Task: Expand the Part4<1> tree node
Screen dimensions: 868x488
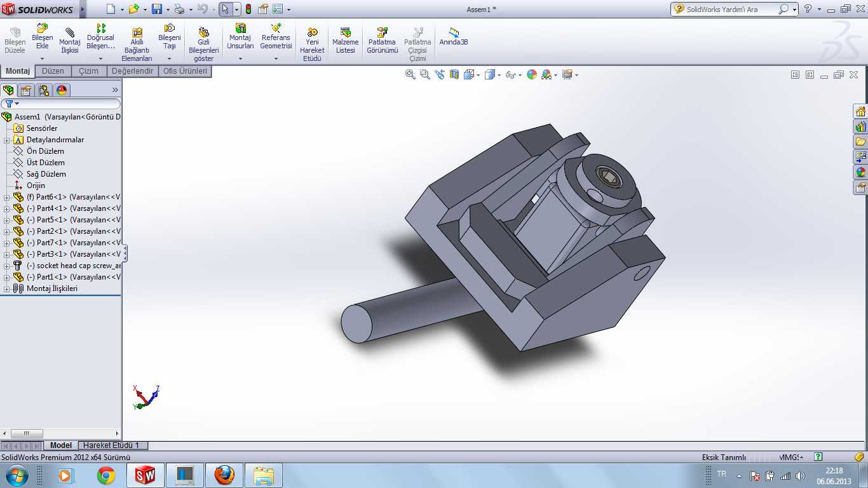Action: point(7,208)
